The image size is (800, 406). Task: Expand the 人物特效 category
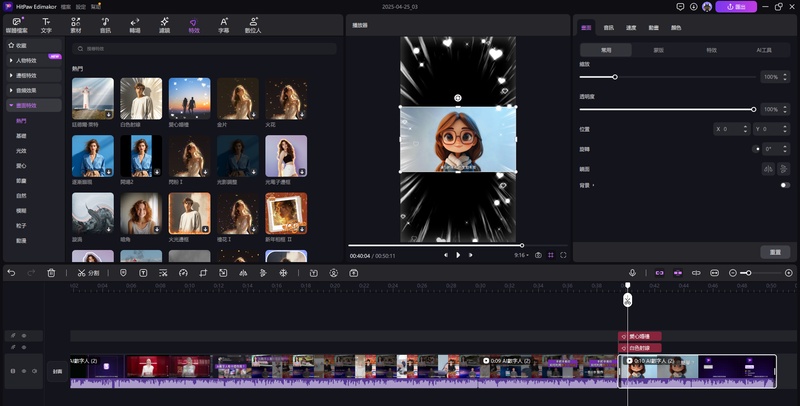[x=34, y=61]
